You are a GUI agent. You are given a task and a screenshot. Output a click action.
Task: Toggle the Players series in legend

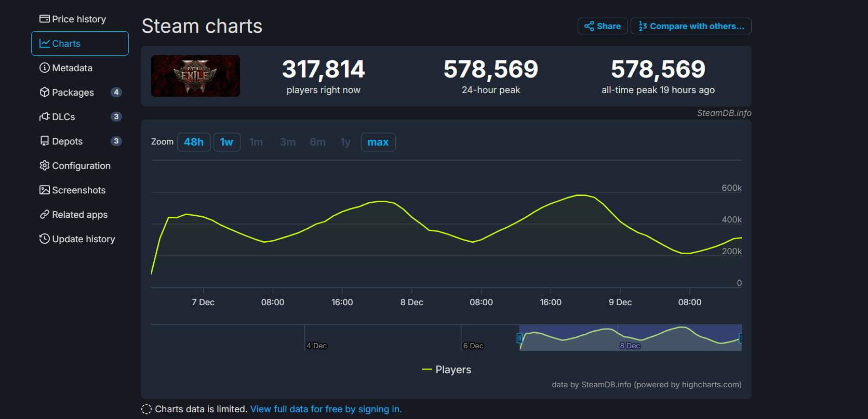[x=447, y=370]
